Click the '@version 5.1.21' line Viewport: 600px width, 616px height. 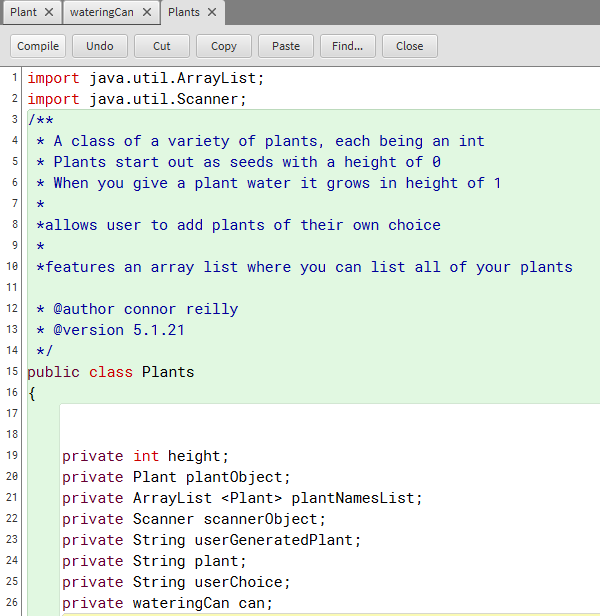coord(110,330)
